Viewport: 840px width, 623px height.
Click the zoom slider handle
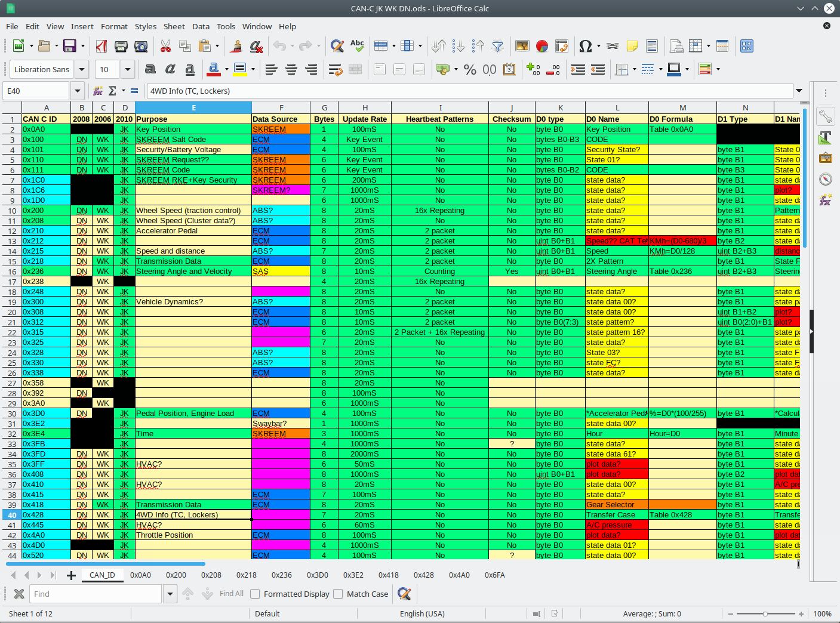tap(765, 613)
